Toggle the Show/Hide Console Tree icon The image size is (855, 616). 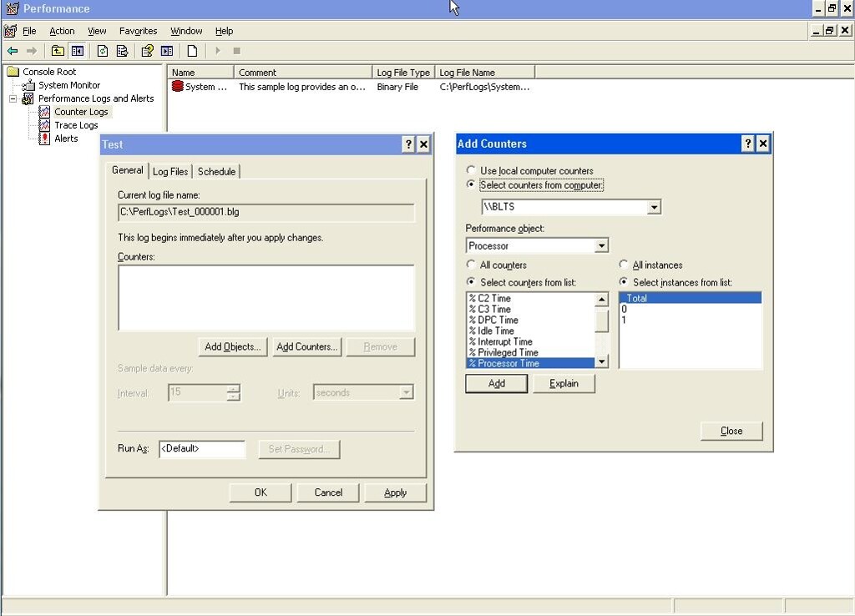click(x=76, y=50)
